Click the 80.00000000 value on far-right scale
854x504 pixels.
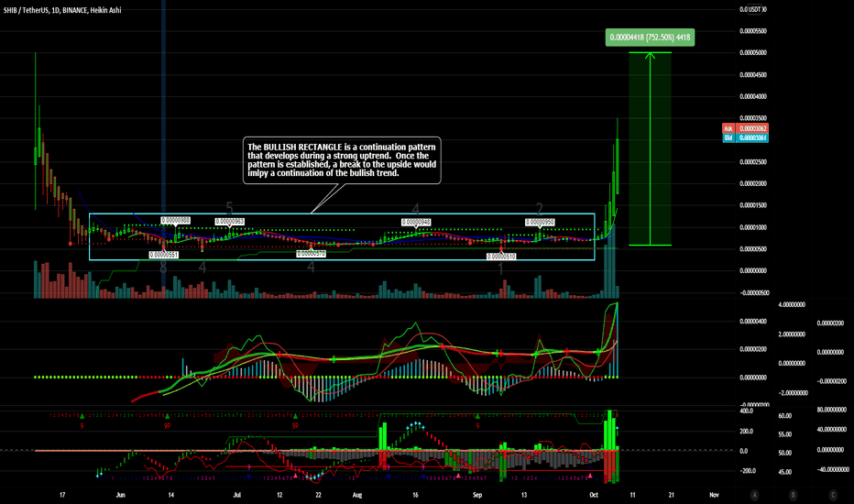[x=830, y=410]
